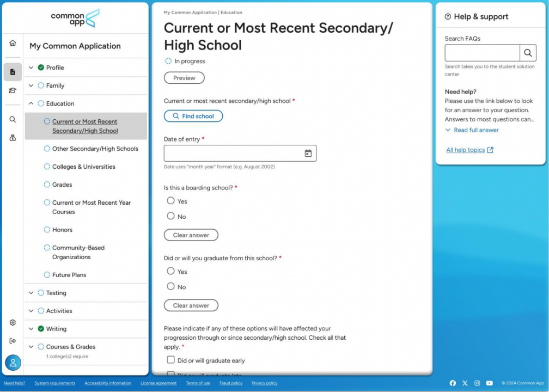Click the FAQ search magnifier button
This screenshot has height=392, width=549.
tap(528, 53)
